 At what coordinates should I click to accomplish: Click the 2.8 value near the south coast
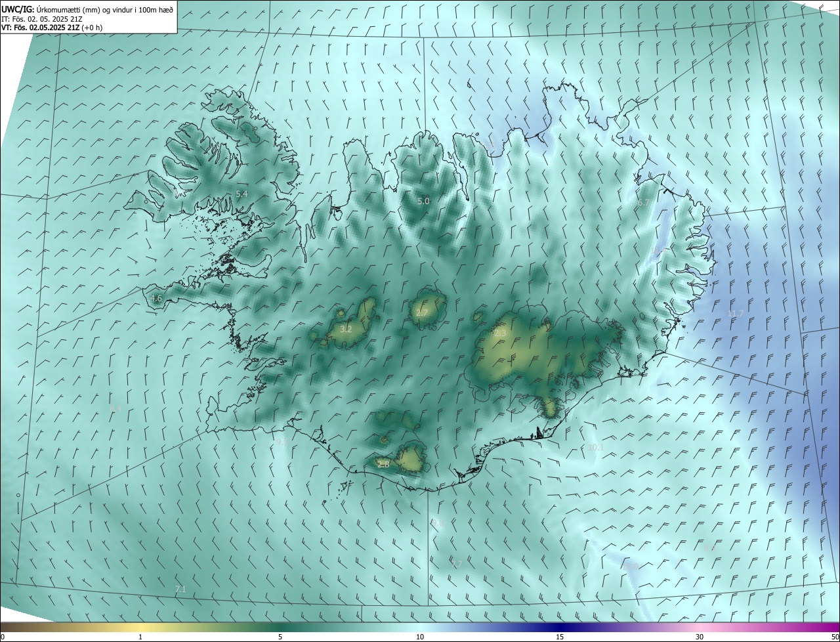pos(383,465)
